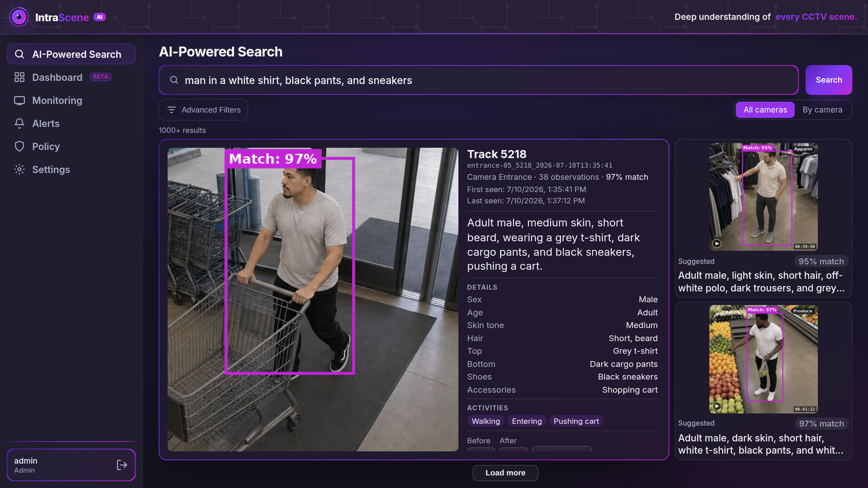Select AI-Powered Search in sidebar
This screenshot has height=488, width=868.
(x=71, y=54)
